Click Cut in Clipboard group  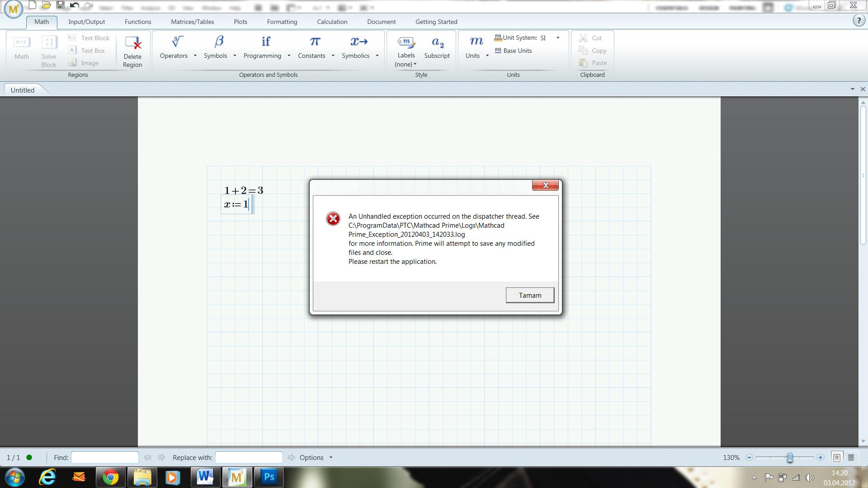(590, 38)
